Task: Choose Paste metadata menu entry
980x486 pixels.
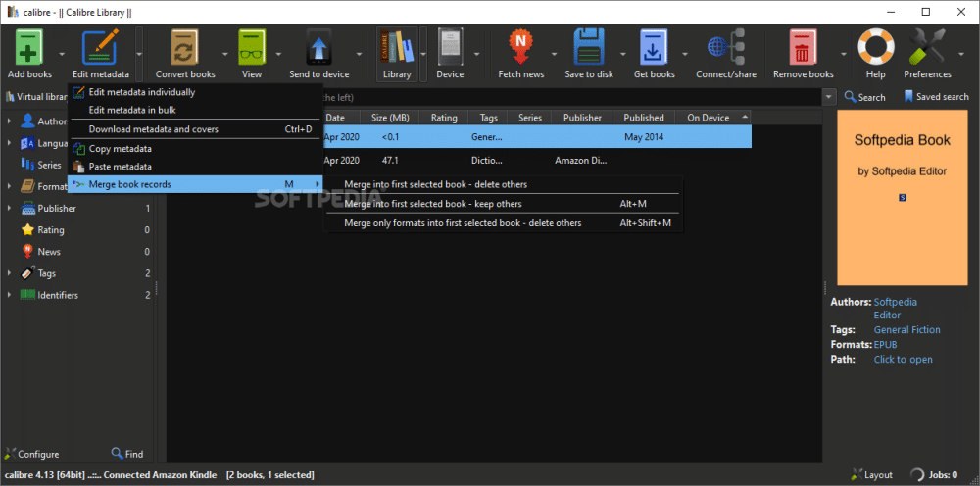Action: [194, 167]
